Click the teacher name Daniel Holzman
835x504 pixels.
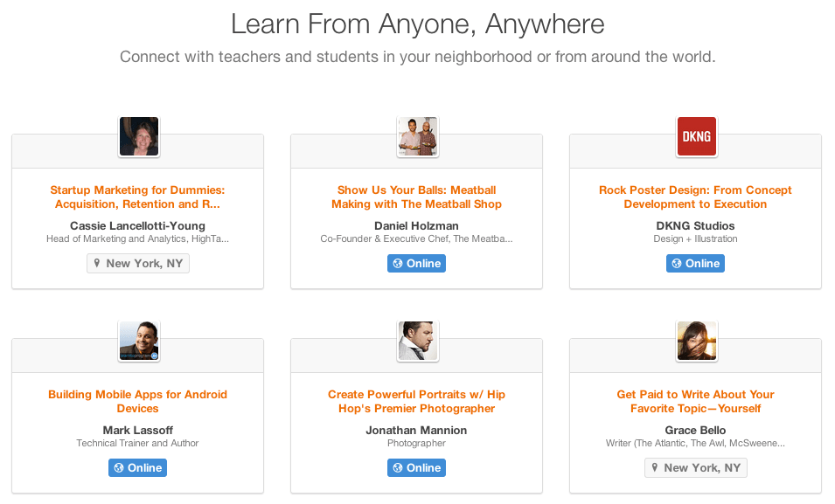[x=416, y=226]
